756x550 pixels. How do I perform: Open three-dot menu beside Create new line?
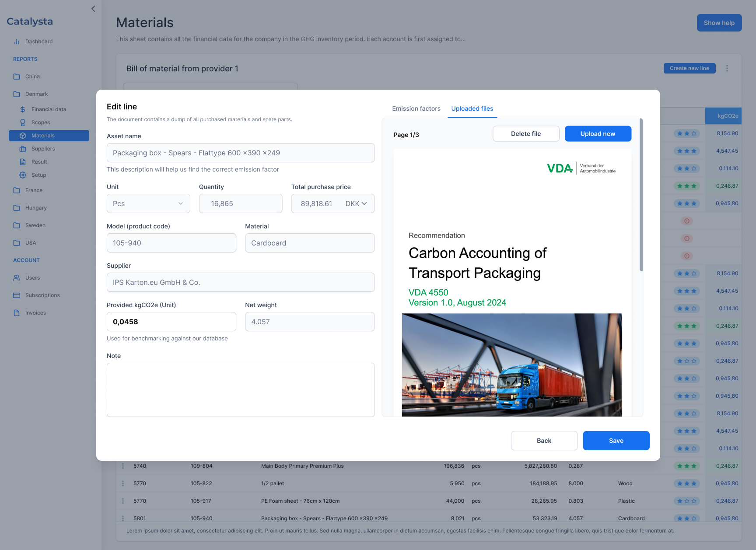[x=727, y=68]
